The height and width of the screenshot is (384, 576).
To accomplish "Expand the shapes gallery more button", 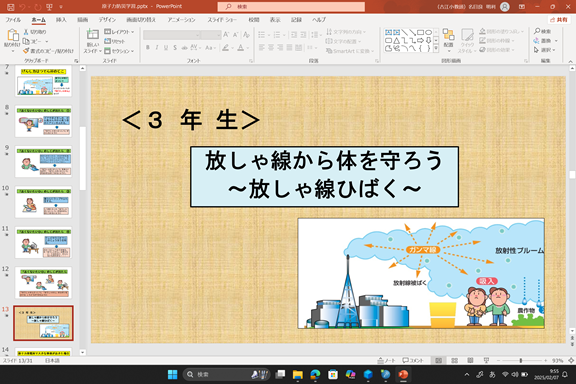I will (436, 48).
